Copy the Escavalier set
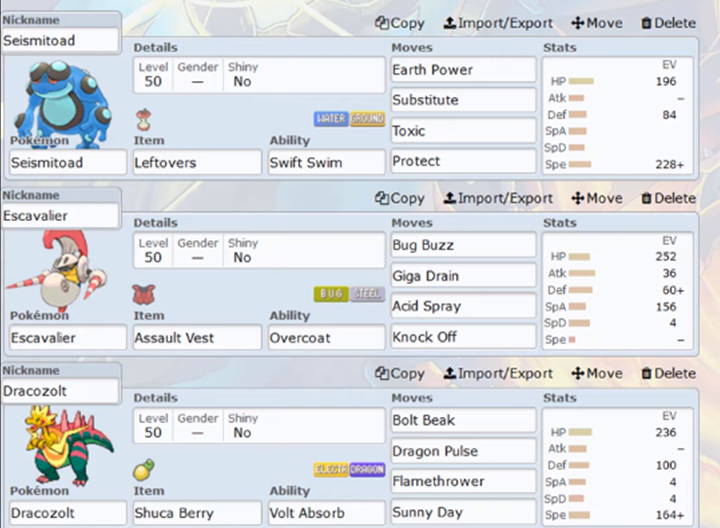The height and width of the screenshot is (528, 720). pyautogui.click(x=399, y=198)
